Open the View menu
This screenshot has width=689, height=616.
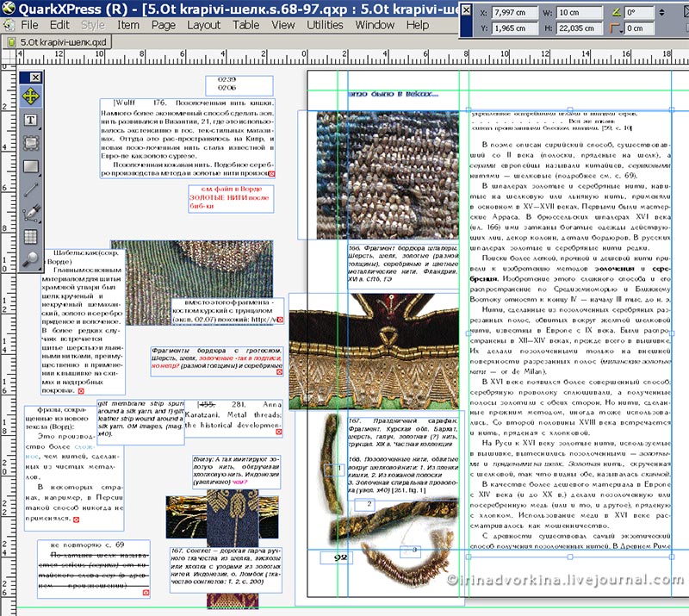[283, 25]
